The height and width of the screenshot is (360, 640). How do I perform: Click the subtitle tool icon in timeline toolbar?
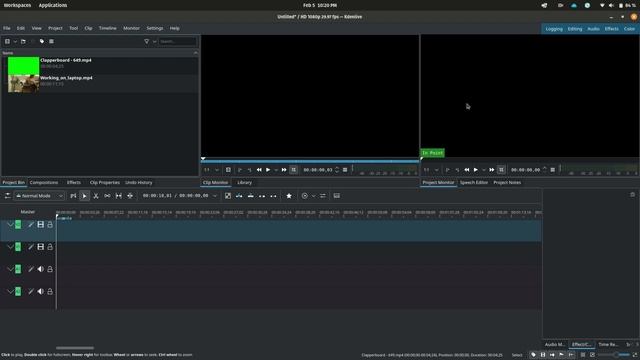(x=337, y=196)
